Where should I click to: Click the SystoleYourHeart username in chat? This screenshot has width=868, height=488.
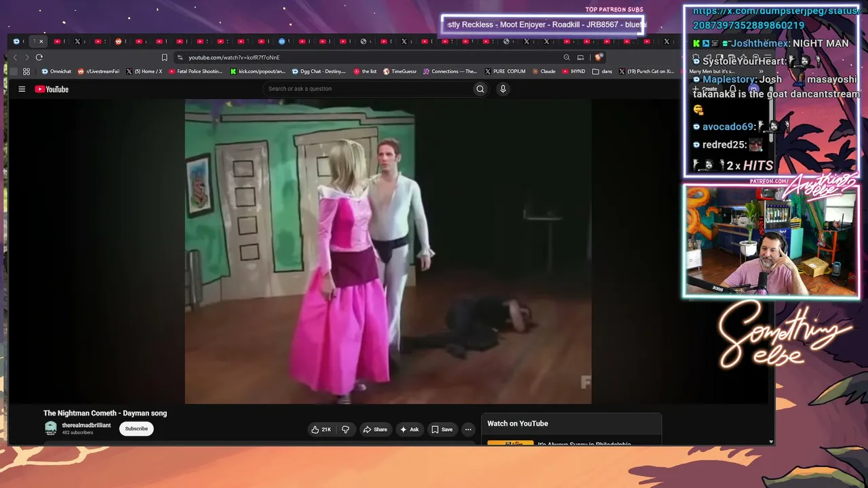[x=744, y=61]
